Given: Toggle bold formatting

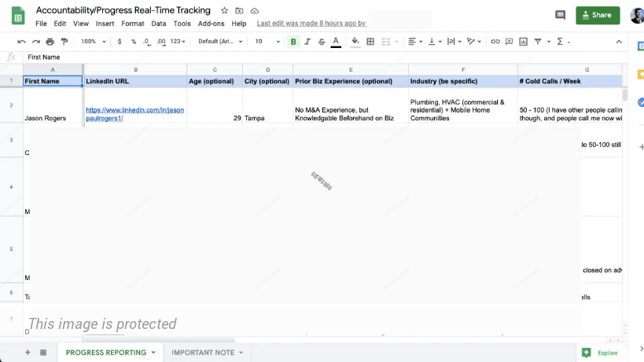Looking at the screenshot, I should pos(293,42).
